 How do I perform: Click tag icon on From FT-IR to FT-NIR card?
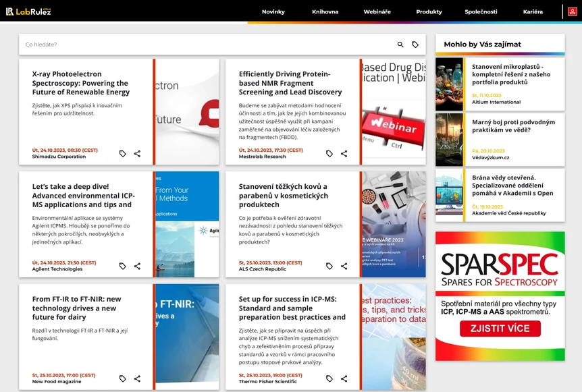click(x=122, y=379)
